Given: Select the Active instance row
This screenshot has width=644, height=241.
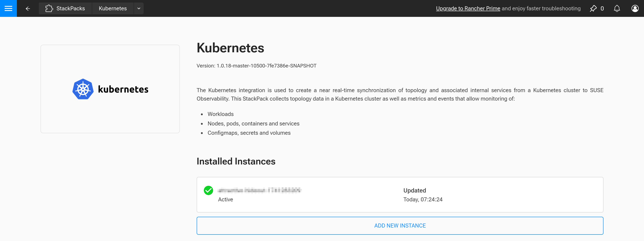Looking at the screenshot, I should tap(400, 195).
